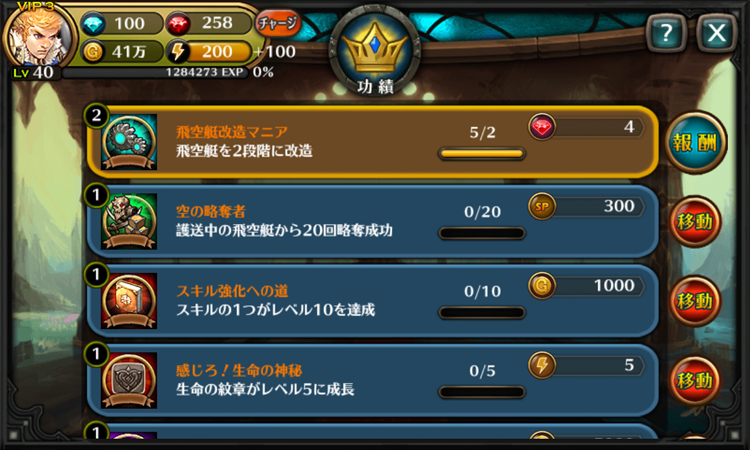Tap the gold coin G icon
750x450 pixels.
point(92,52)
